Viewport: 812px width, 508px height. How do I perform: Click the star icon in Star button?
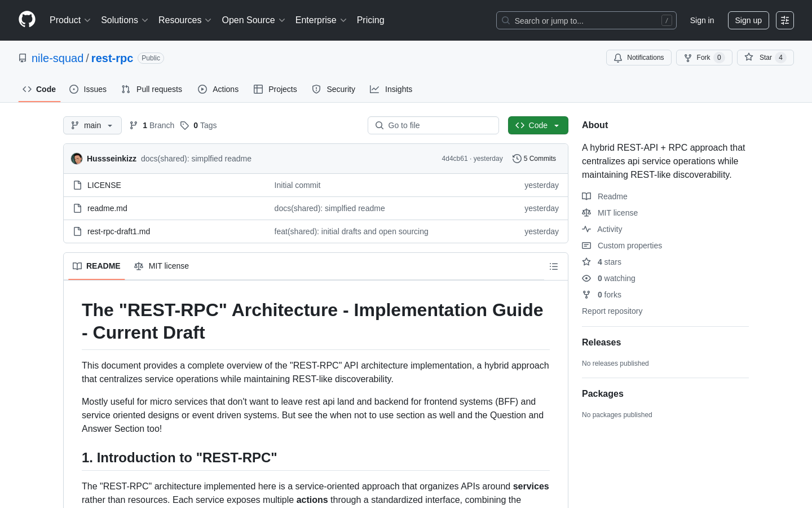(x=749, y=57)
